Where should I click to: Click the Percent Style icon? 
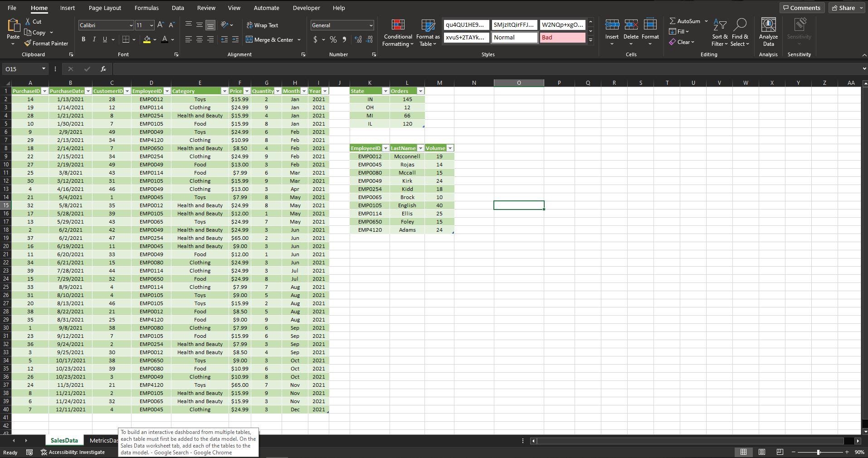(x=333, y=39)
